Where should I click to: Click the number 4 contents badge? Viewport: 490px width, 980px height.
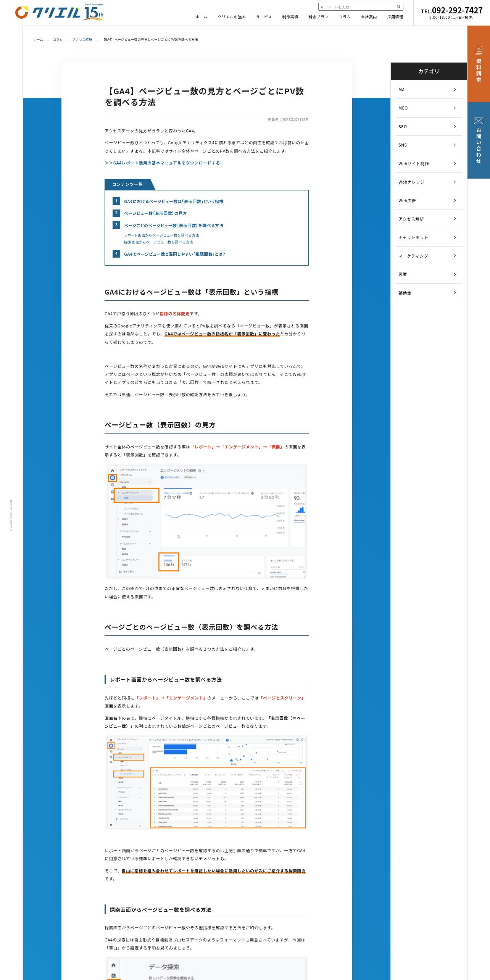coord(116,253)
